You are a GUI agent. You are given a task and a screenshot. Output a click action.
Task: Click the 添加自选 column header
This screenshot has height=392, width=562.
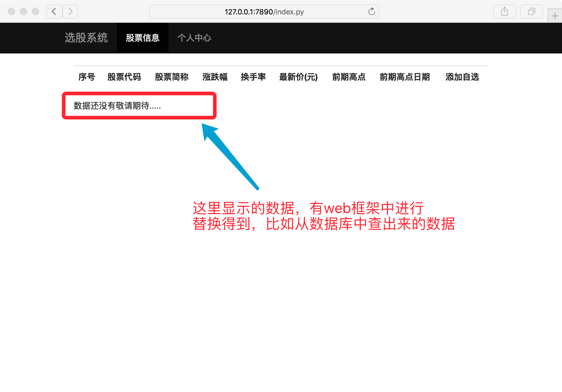(x=462, y=77)
